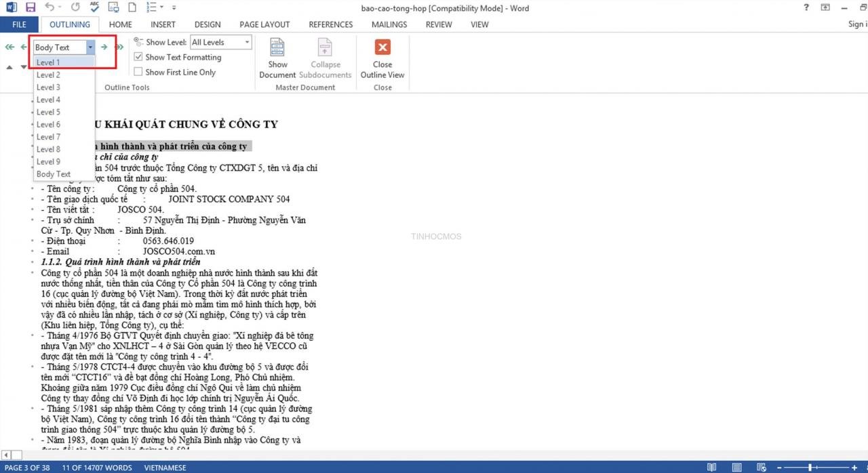Click the Undo arrow icon
The image size is (868, 473).
click(50, 7)
